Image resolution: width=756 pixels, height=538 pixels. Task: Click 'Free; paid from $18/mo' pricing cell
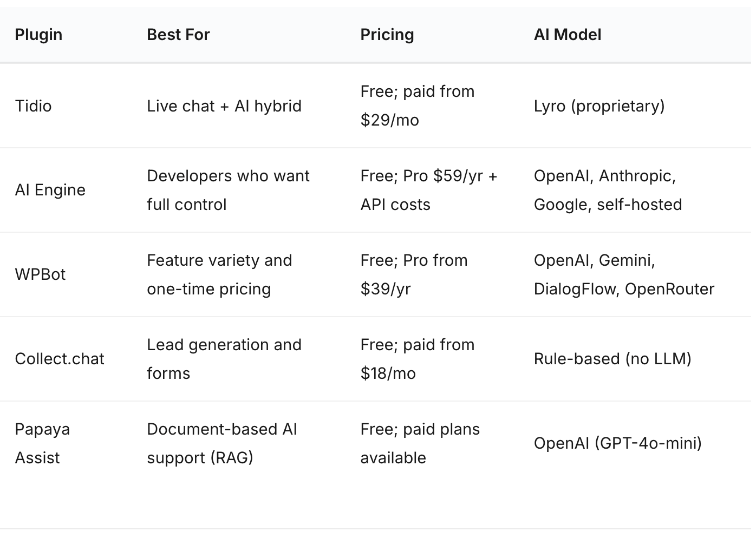click(x=418, y=359)
